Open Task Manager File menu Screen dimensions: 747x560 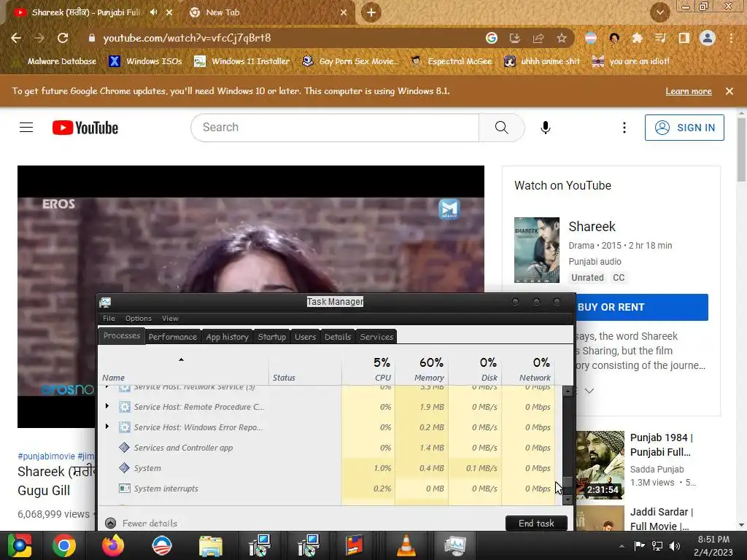109,319
